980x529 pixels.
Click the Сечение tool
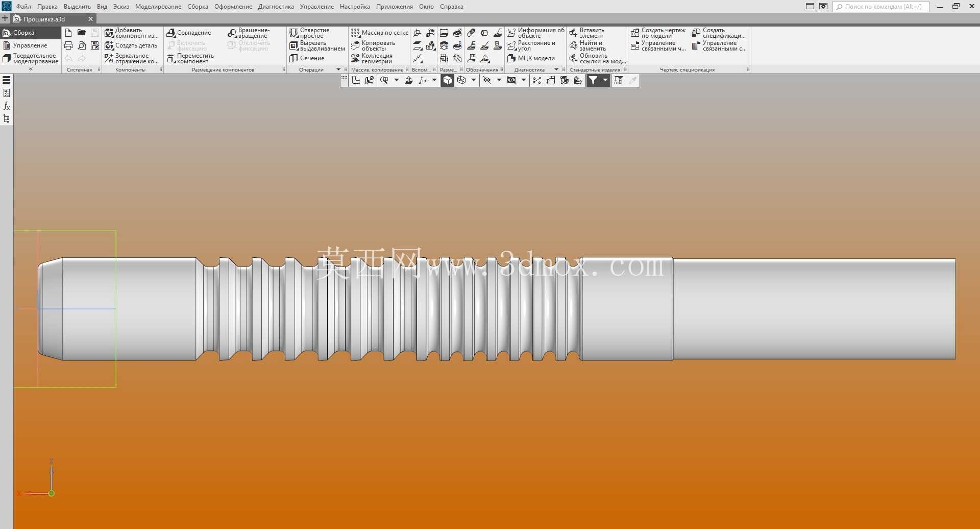point(307,58)
